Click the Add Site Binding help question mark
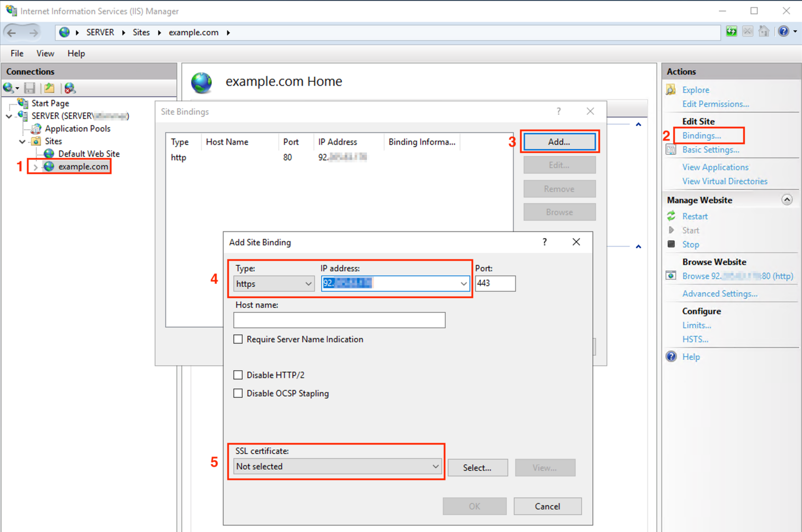Viewport: 802px width, 532px height. [544, 242]
